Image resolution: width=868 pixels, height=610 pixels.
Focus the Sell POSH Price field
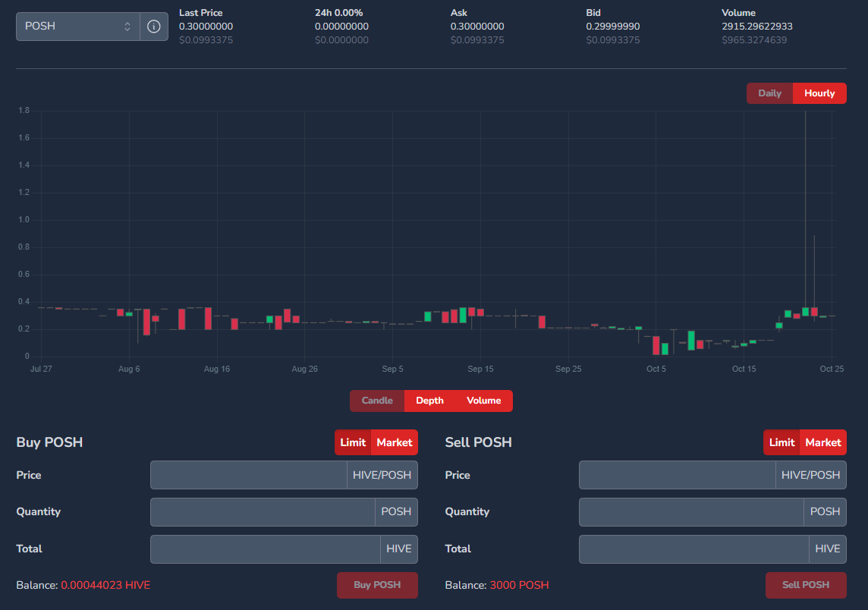click(x=677, y=475)
